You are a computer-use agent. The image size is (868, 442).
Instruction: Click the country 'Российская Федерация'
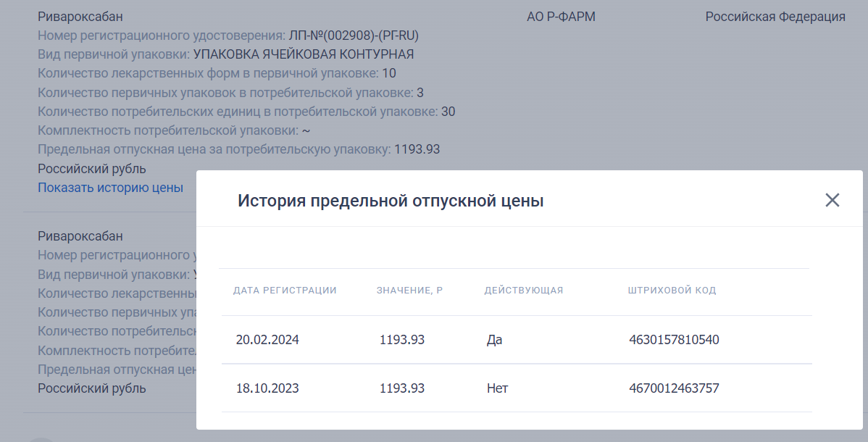pyautogui.click(x=775, y=17)
